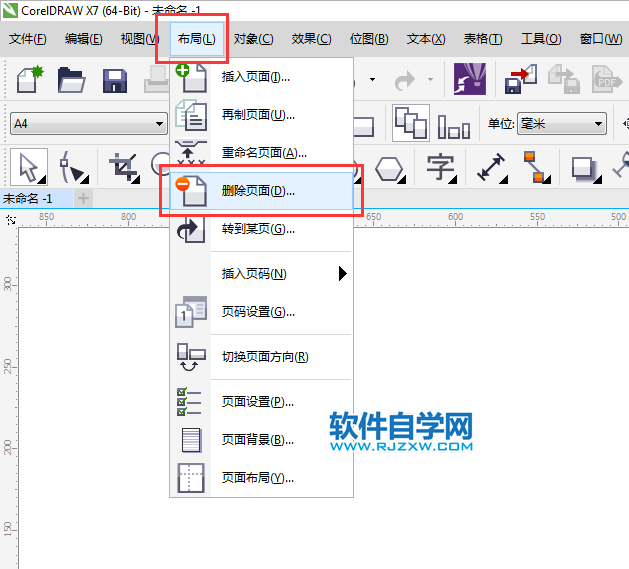
Task: Switch to the 未命名 -1 document tab
Action: [x=36, y=199]
